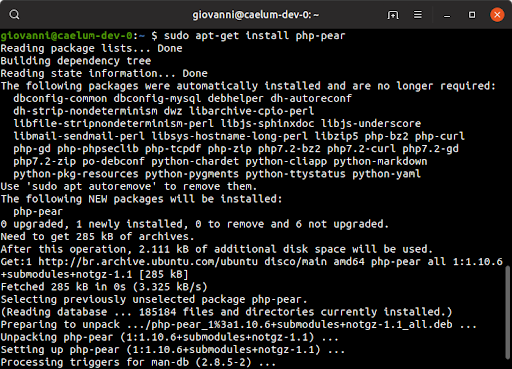Click the typed command 'sudo apt-get install php-pear'
Image resolution: width=512 pixels, height=369 pixels.
(x=255, y=35)
